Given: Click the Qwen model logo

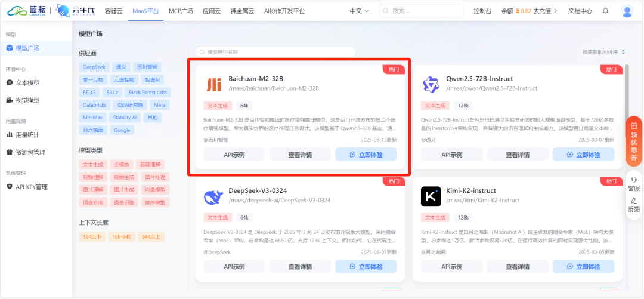Looking at the screenshot, I should (431, 84).
